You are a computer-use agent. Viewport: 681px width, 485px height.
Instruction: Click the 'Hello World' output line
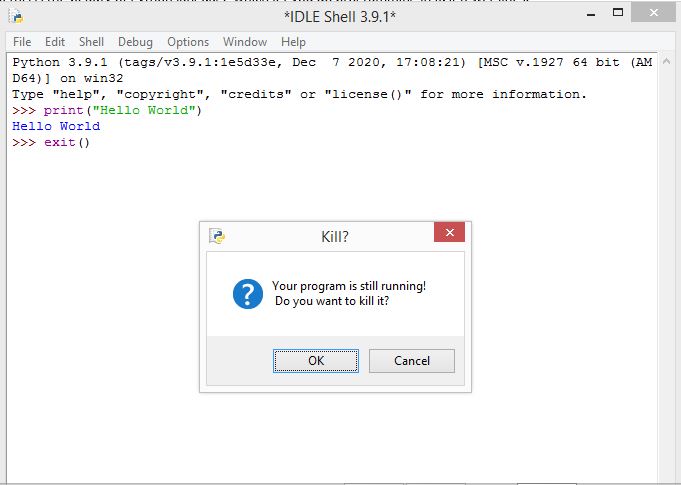(56, 126)
